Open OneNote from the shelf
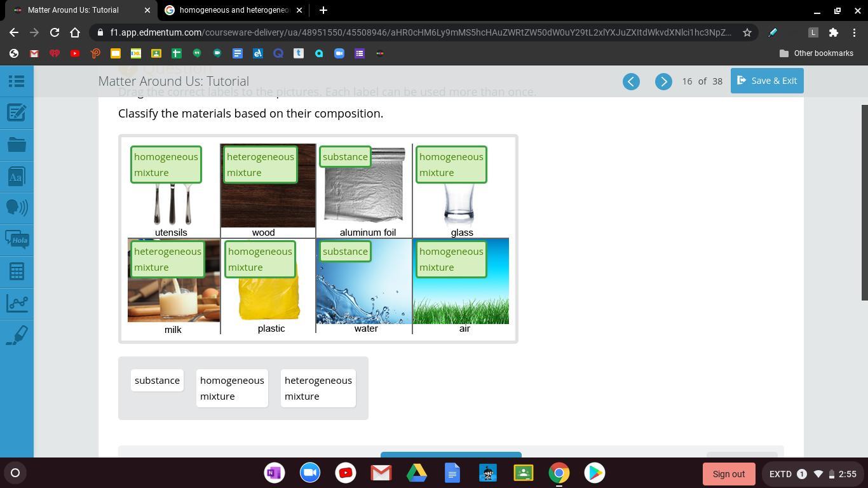868x488 pixels. (x=275, y=473)
